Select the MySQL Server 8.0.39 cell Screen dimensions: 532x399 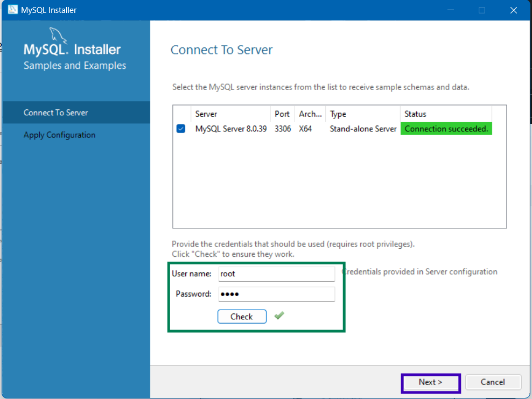[x=230, y=129]
